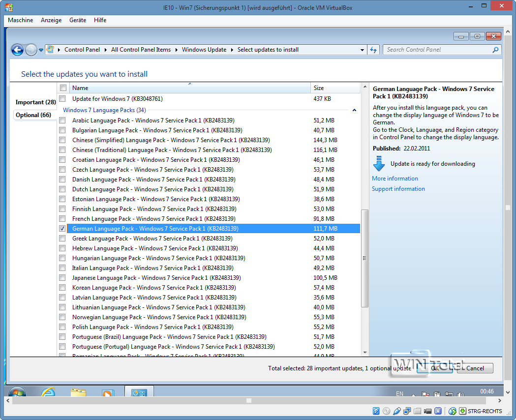The width and height of the screenshot is (516, 420).
Task: Open Windows Explorer folder on taskbar
Action: 78,392
